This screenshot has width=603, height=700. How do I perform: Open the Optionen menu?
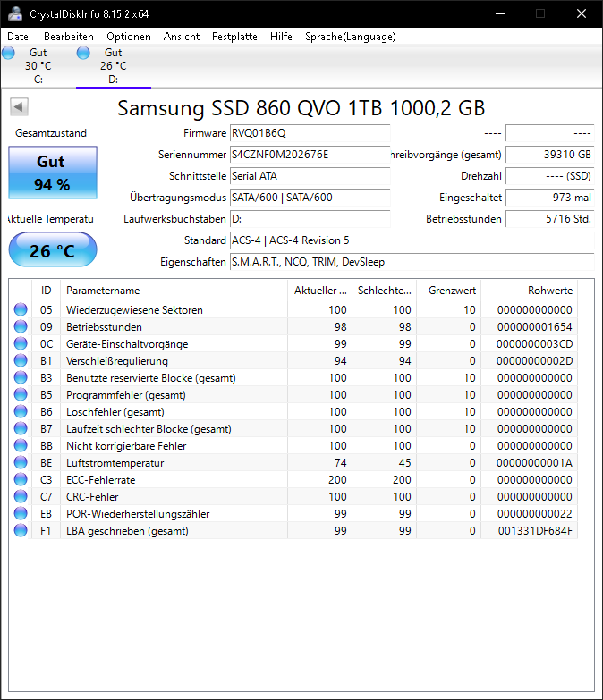pyautogui.click(x=129, y=37)
